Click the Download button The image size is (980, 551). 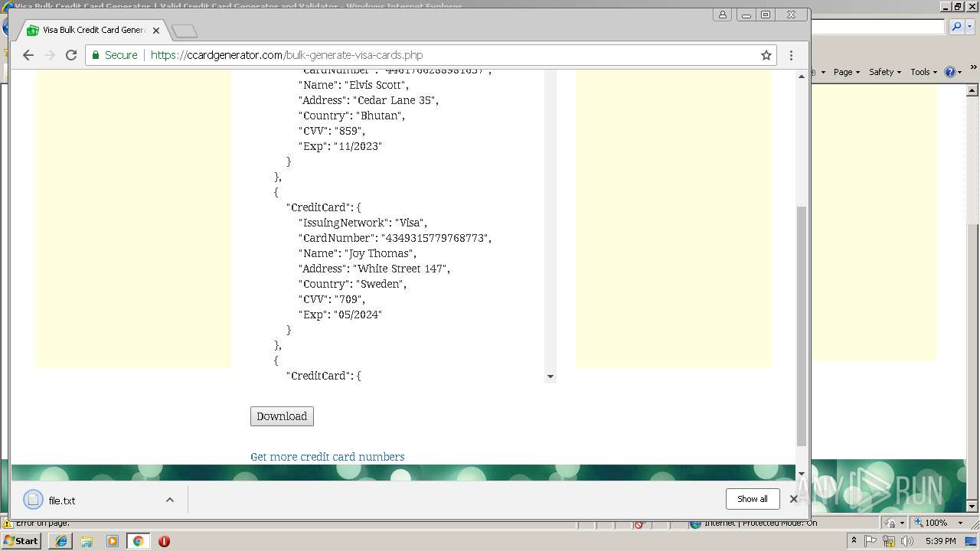282,416
